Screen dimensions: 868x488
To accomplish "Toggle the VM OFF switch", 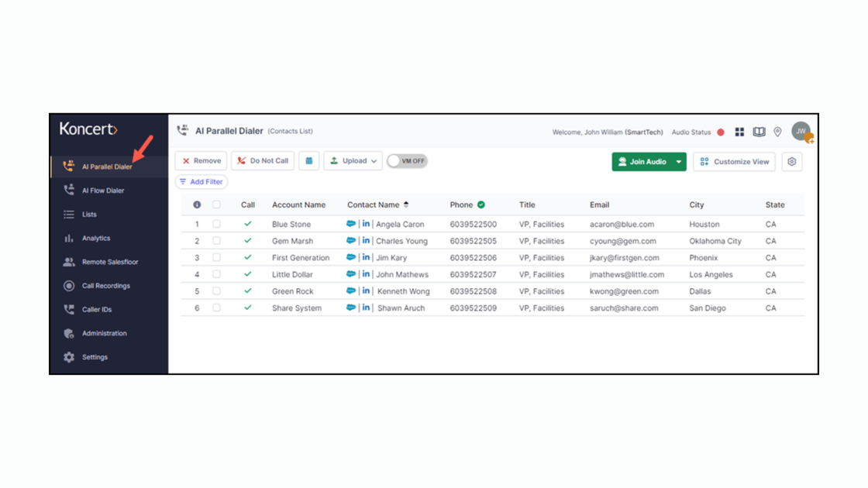I will tap(407, 160).
